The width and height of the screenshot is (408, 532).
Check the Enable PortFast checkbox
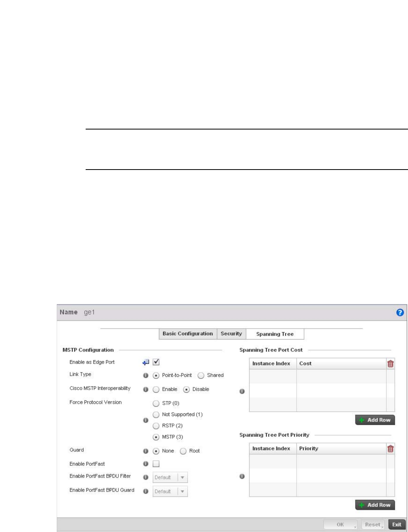[156, 464]
